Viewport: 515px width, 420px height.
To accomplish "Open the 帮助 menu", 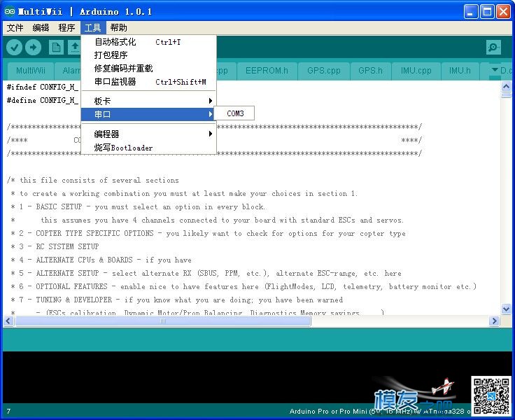I will click(118, 27).
